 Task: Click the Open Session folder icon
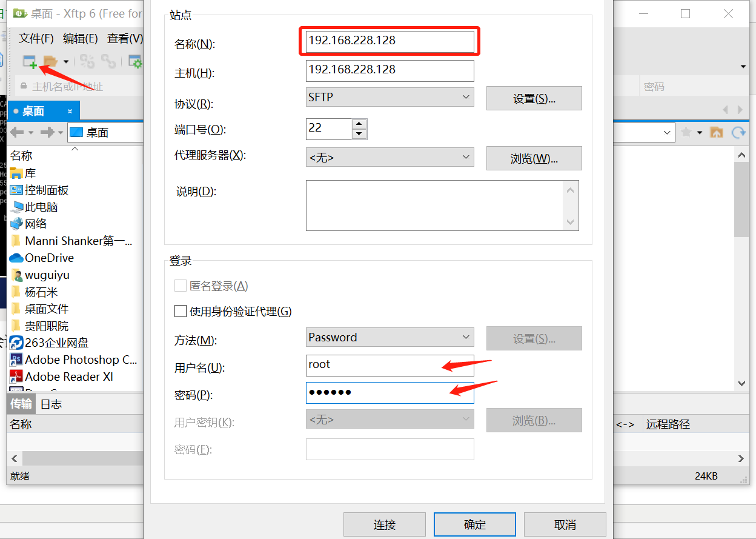point(50,61)
